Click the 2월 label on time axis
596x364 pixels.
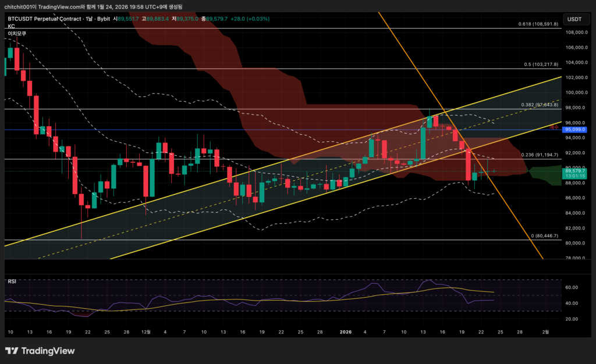pyautogui.click(x=545, y=331)
